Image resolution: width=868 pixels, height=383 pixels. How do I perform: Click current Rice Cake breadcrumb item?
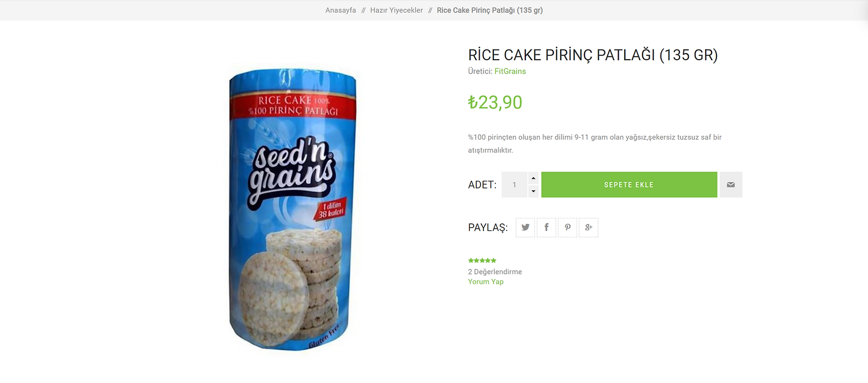coord(490,10)
